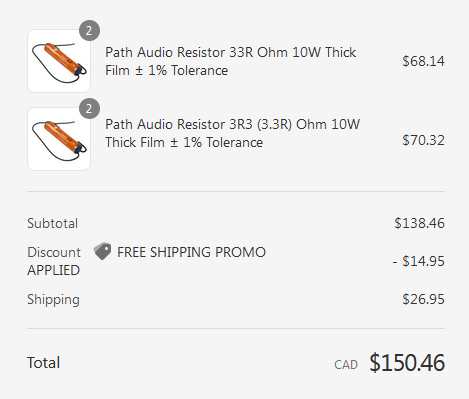Click the $138.46 subtotal amount
Viewport: 469px width, 399px height.
[419, 223]
